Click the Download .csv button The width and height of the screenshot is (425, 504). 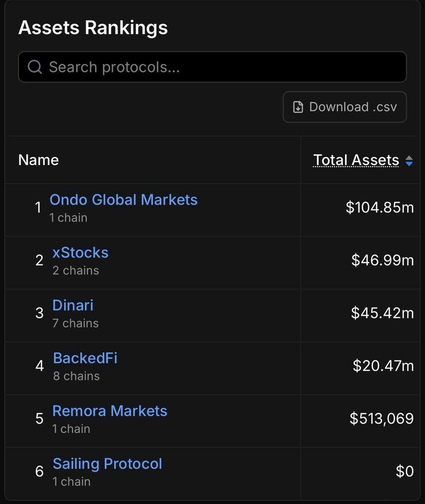345,107
